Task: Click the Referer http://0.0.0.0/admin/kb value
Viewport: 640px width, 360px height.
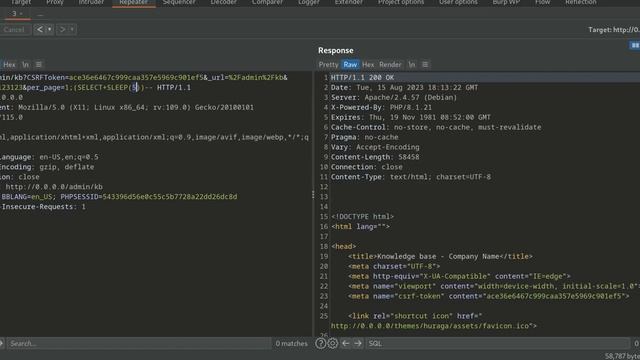Action: pos(54,187)
